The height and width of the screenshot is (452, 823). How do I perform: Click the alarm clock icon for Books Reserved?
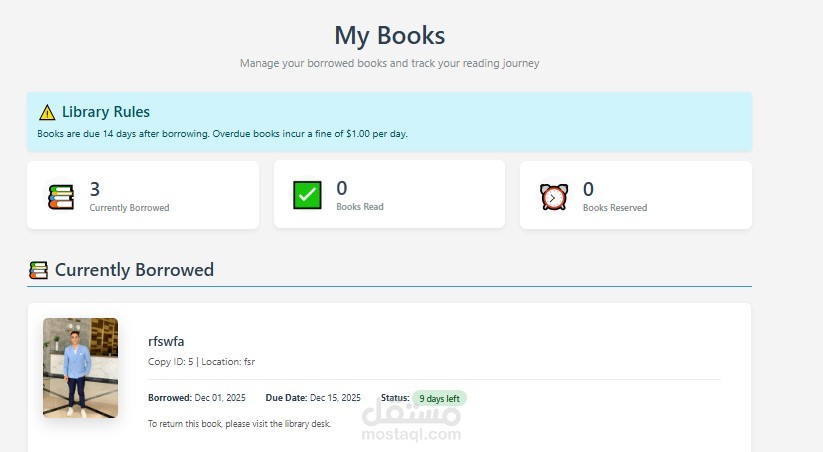[554, 197]
